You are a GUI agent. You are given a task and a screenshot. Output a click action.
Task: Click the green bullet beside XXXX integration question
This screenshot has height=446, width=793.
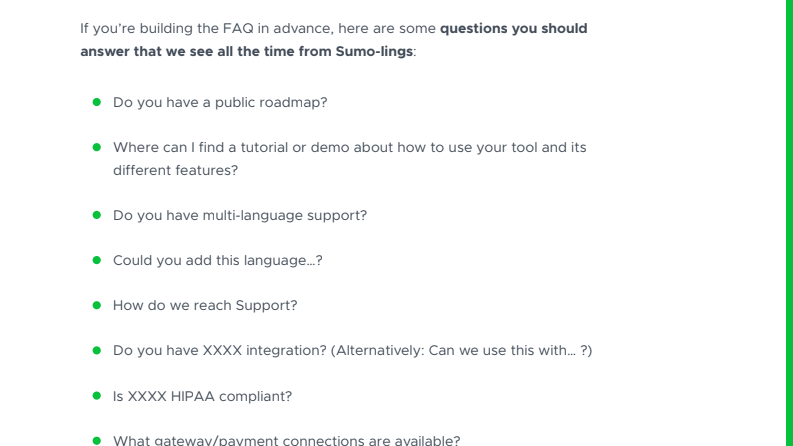tap(97, 350)
